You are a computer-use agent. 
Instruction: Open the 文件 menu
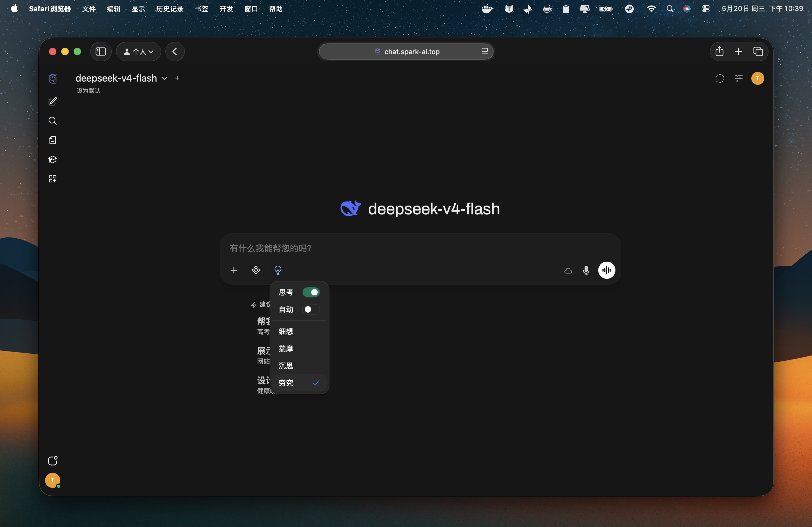click(x=89, y=9)
